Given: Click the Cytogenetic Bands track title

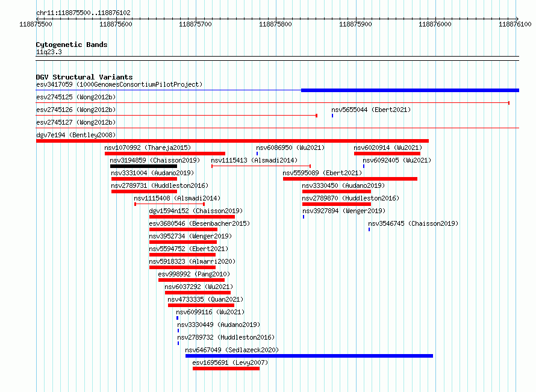Looking at the screenshot, I should pos(72,45).
